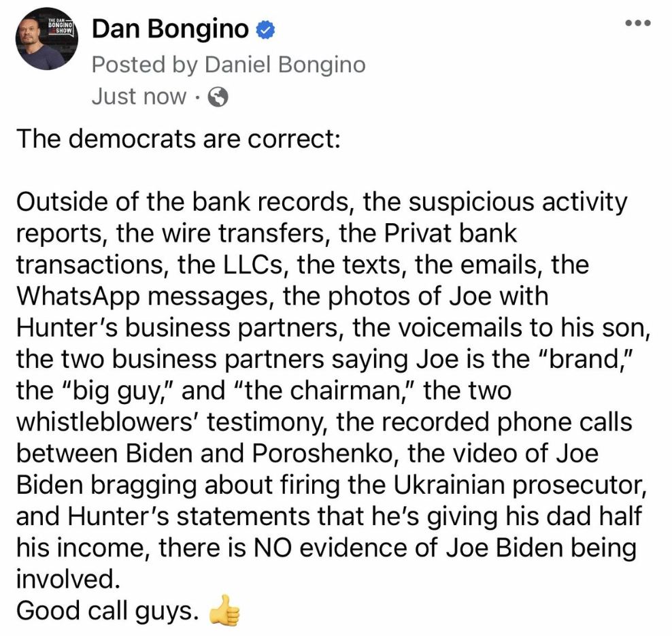The height and width of the screenshot is (636, 672).
Task: Click the word 'involved.' in the post
Action: click(68, 579)
